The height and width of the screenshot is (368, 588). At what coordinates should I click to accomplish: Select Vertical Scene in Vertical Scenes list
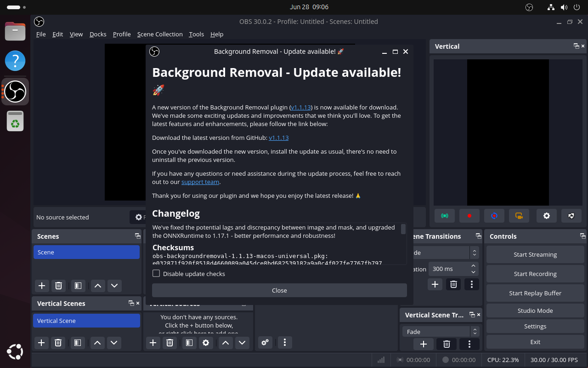[86, 321]
